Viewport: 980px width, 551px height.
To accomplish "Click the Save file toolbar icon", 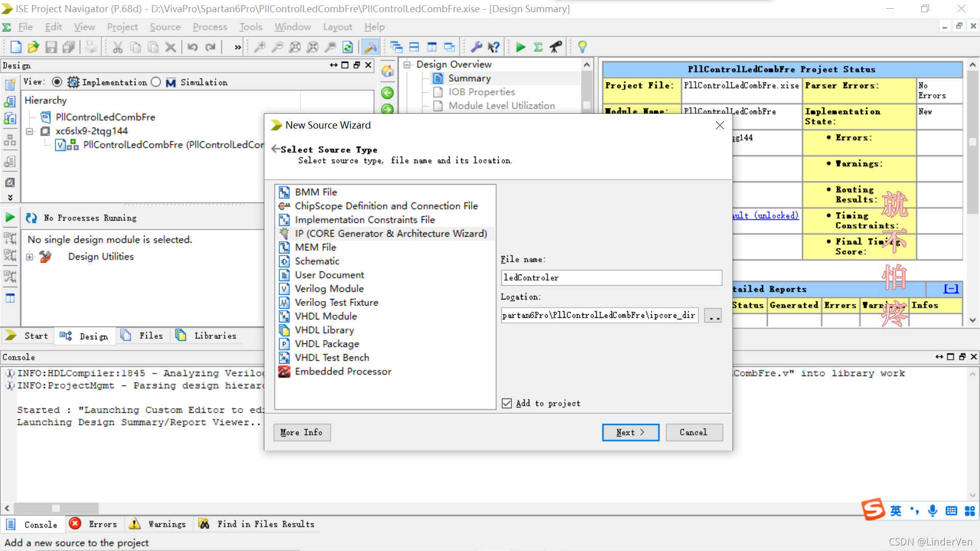I will (x=51, y=47).
